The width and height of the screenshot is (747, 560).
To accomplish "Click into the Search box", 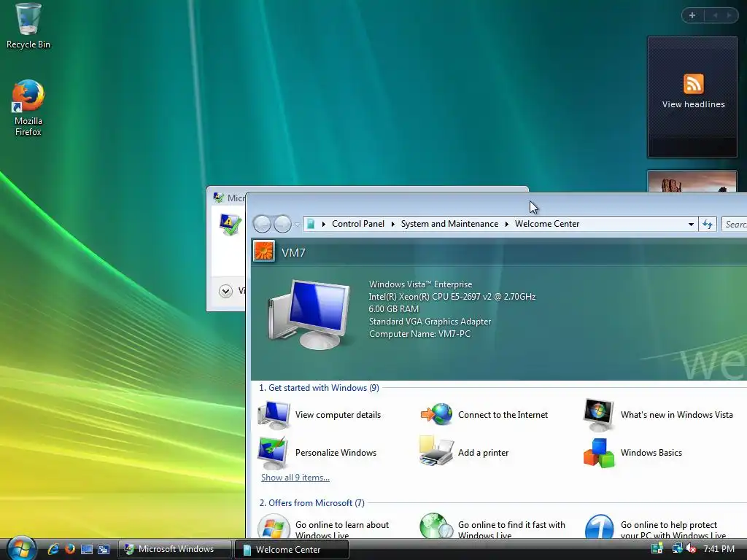I will pos(734,224).
